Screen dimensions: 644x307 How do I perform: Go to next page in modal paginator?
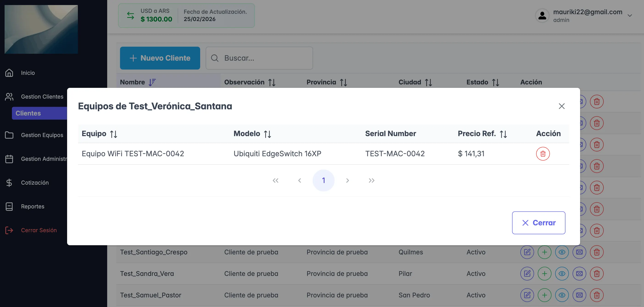347,180
